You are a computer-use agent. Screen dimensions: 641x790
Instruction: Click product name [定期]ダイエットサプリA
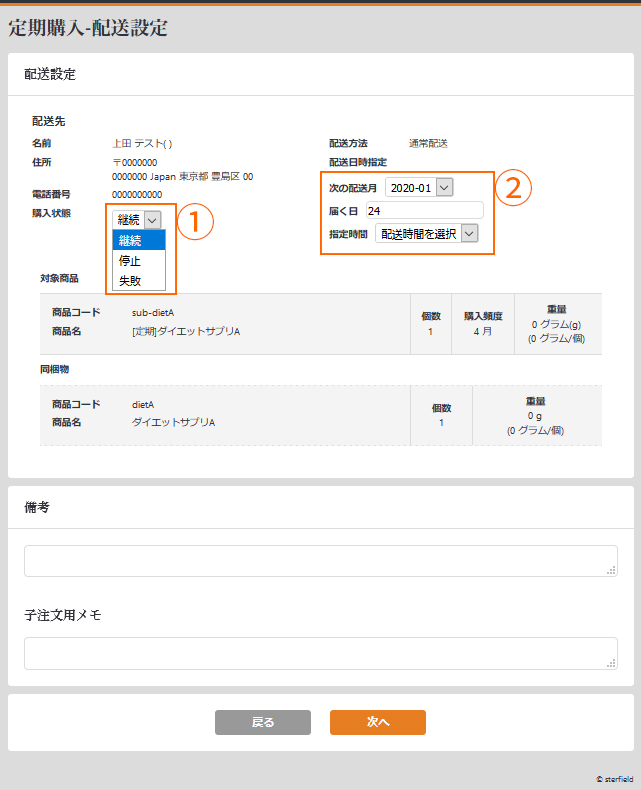click(186, 331)
